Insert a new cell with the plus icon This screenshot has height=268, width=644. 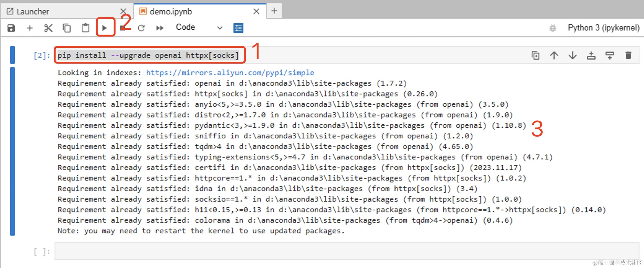30,28
